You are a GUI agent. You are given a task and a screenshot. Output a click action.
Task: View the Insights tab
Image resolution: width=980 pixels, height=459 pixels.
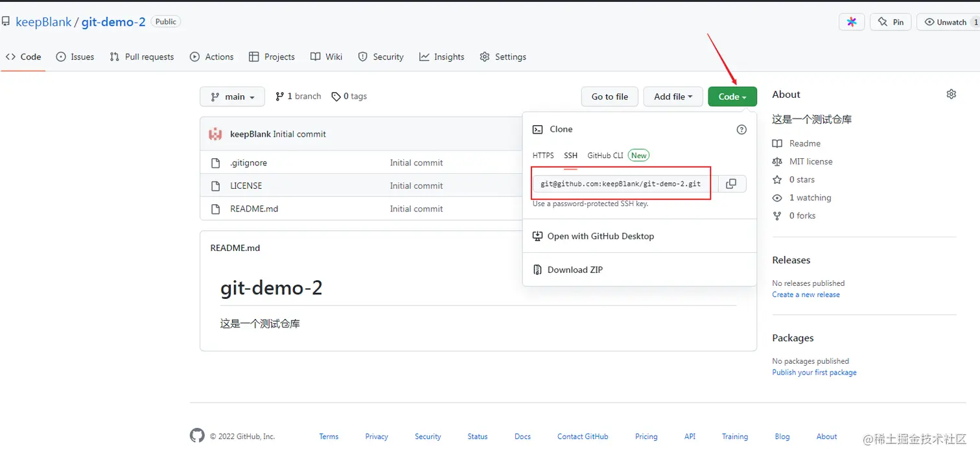click(442, 57)
